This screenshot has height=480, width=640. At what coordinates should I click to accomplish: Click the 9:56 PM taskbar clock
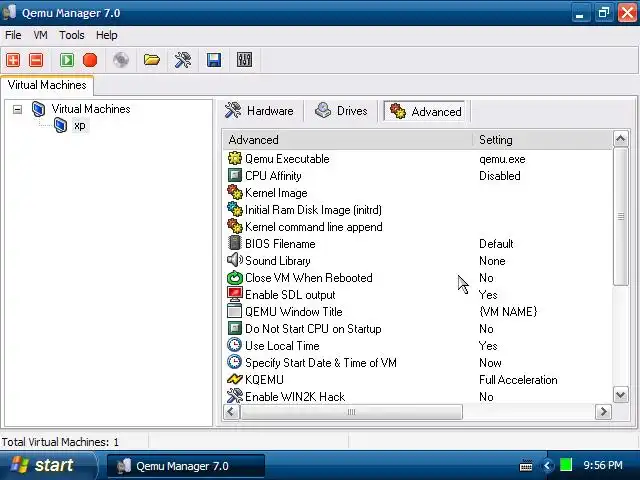coord(603,465)
